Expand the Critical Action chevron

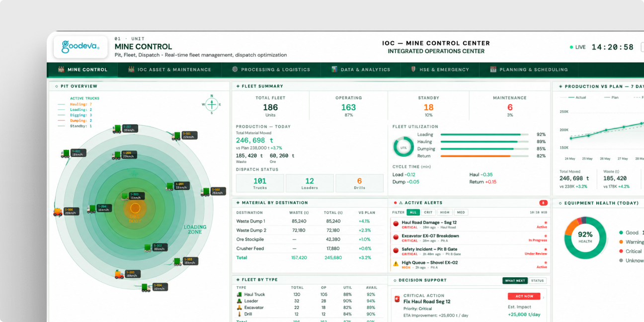pos(543,298)
